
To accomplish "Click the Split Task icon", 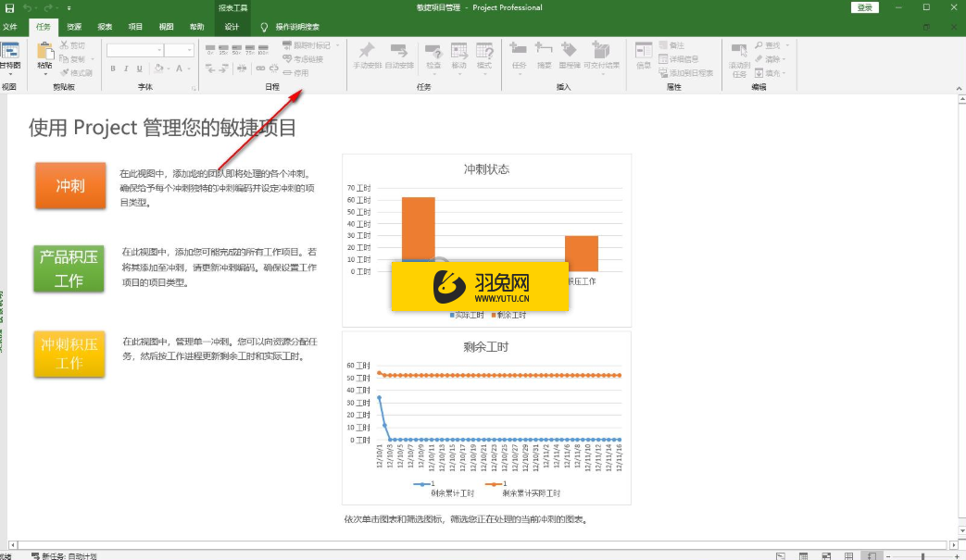I will click(242, 68).
